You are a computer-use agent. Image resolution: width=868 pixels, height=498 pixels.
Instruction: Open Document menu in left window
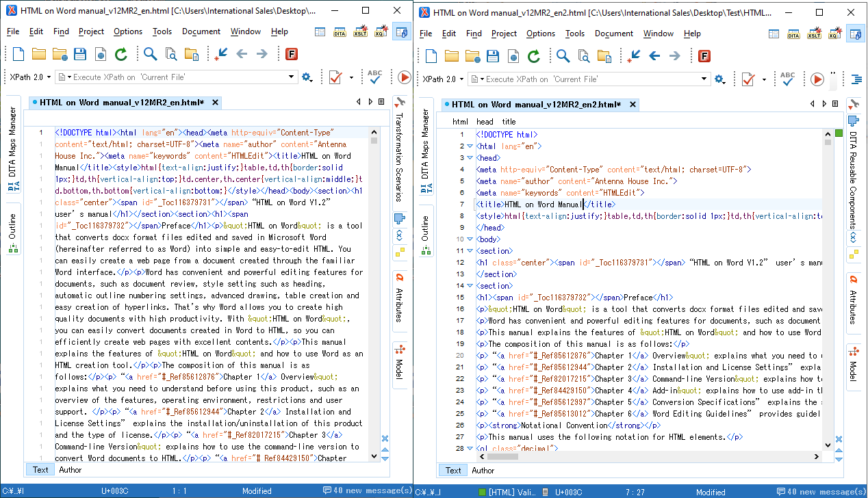(201, 31)
